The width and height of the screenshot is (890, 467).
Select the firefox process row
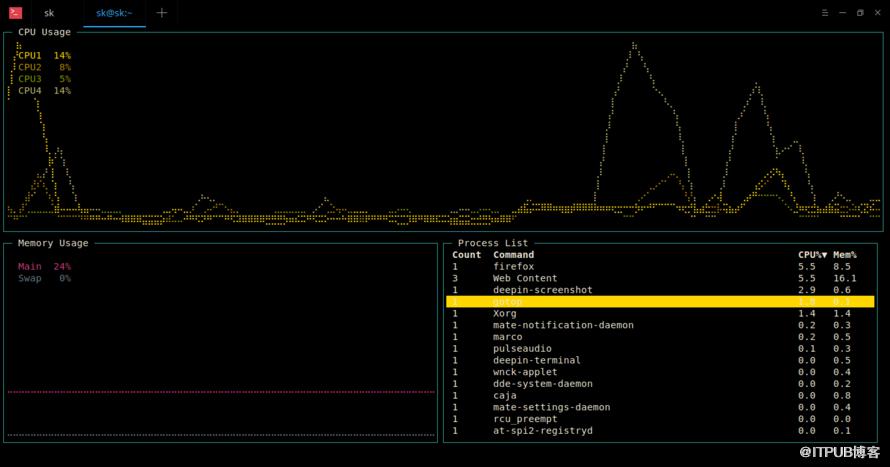[660, 266]
